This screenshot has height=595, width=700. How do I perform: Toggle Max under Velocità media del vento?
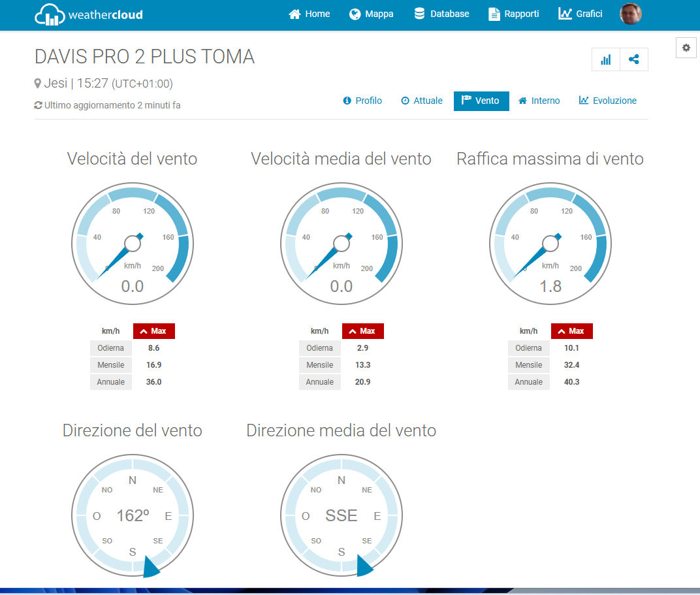pos(363,331)
